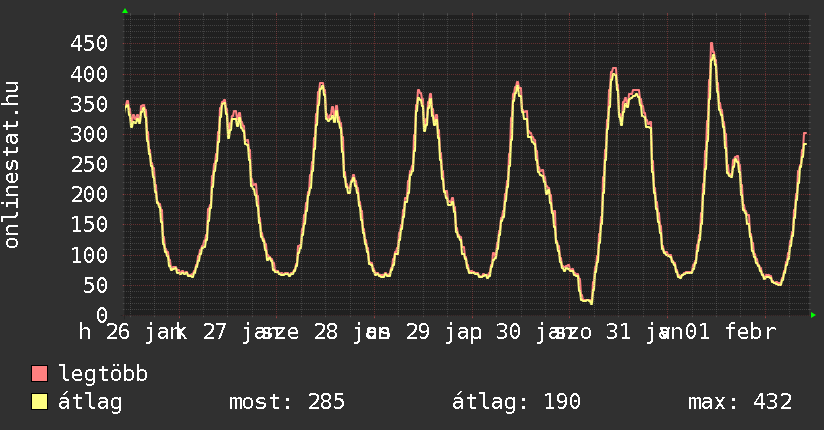Click the "átlag: 190" average statistic
The image size is (824, 430).
[x=516, y=403]
